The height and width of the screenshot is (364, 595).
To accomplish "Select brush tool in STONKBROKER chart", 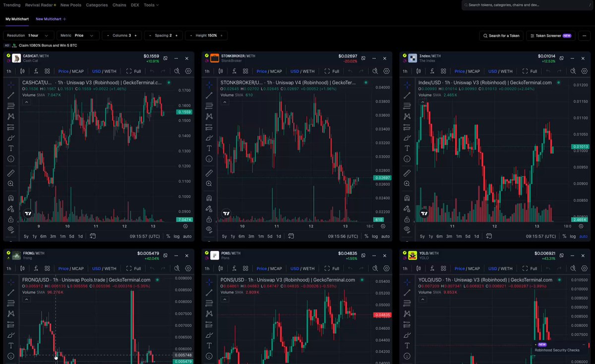I will pyautogui.click(x=209, y=138).
